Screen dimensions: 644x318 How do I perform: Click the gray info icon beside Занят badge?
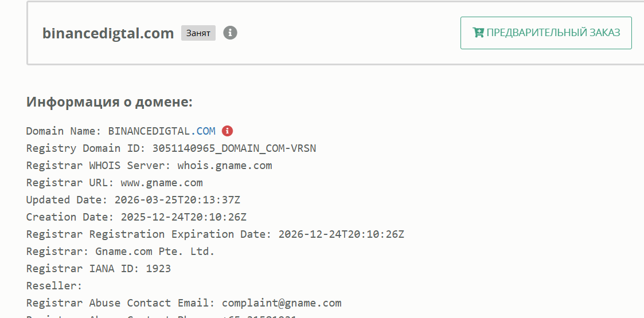coord(230,33)
